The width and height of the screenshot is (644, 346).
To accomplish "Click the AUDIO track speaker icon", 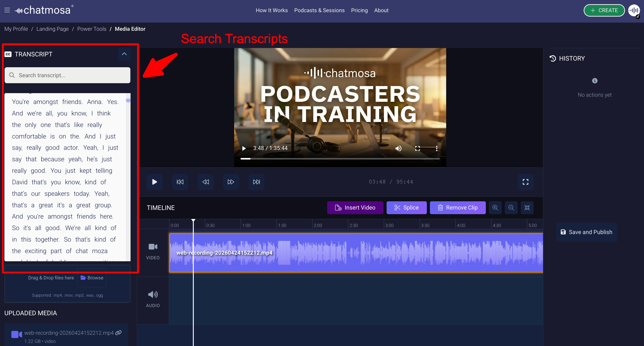I will (153, 294).
